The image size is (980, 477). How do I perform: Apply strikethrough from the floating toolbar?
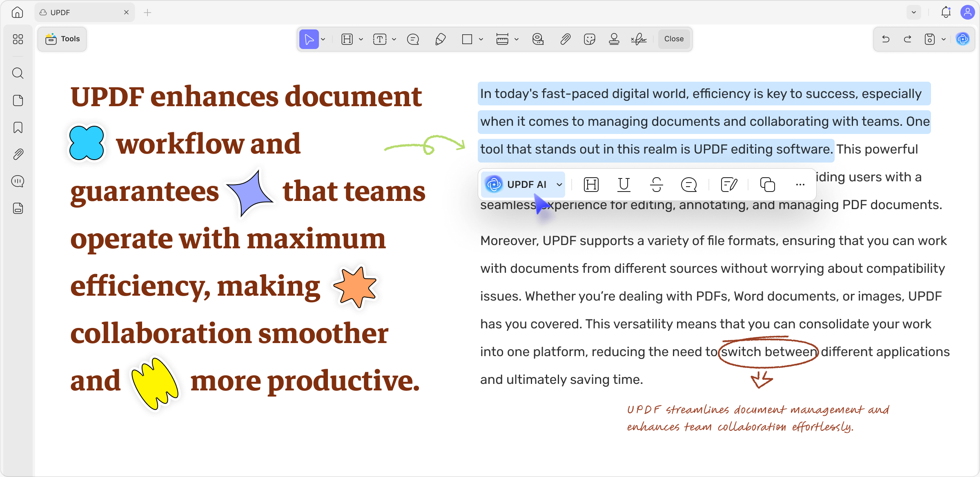pos(656,185)
